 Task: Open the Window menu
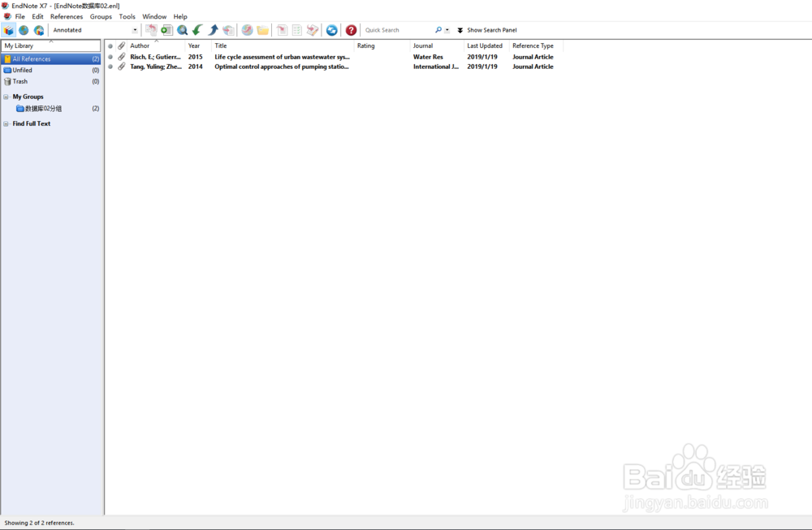(154, 16)
